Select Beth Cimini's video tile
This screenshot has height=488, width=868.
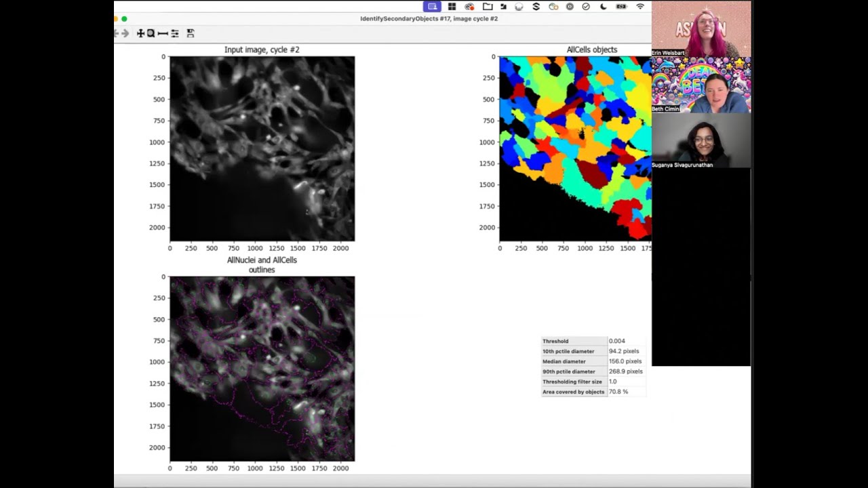[701, 85]
